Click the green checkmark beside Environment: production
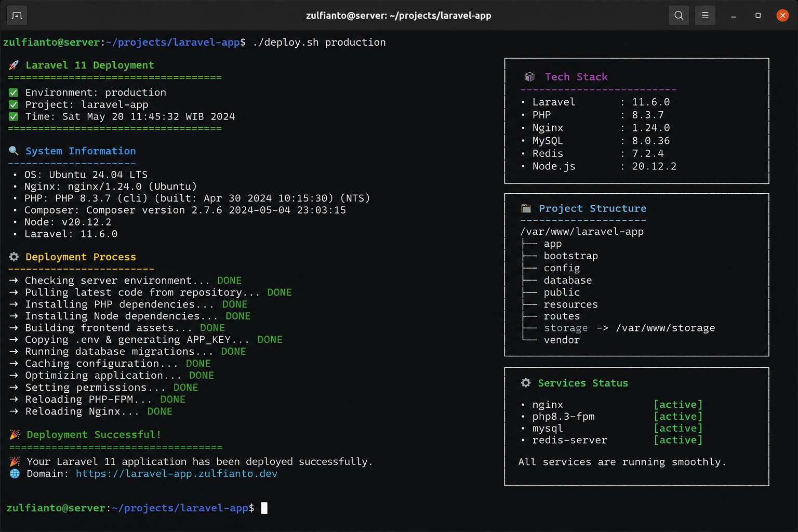The height and width of the screenshot is (532, 798). pos(14,92)
